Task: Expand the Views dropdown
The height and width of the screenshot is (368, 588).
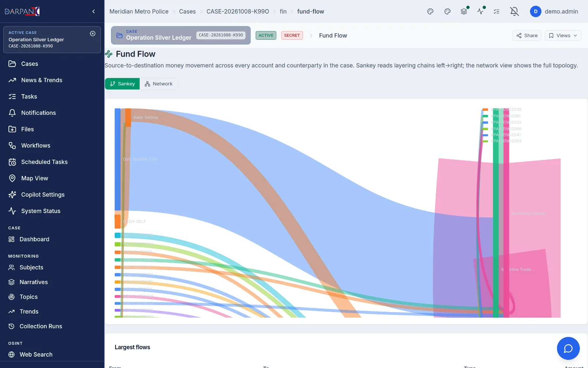Action: [x=563, y=35]
